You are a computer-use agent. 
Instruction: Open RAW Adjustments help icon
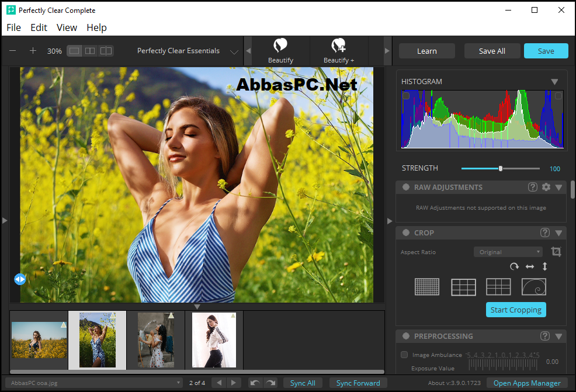point(533,187)
